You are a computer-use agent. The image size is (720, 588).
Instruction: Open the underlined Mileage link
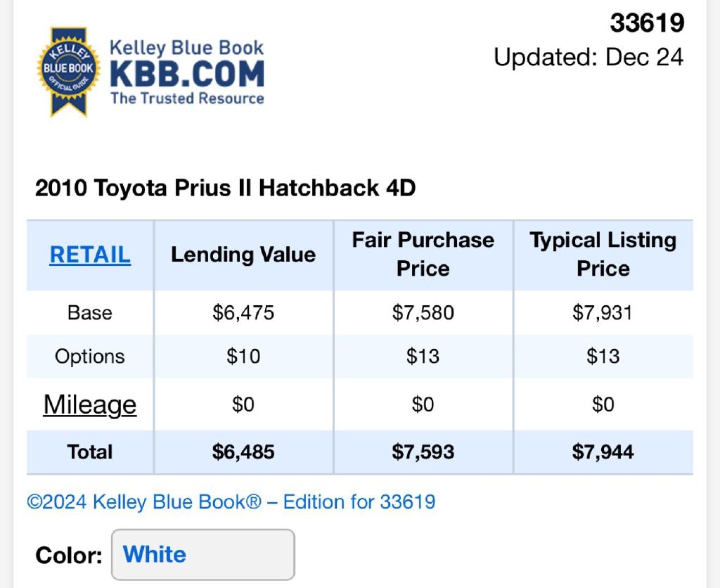(90, 404)
